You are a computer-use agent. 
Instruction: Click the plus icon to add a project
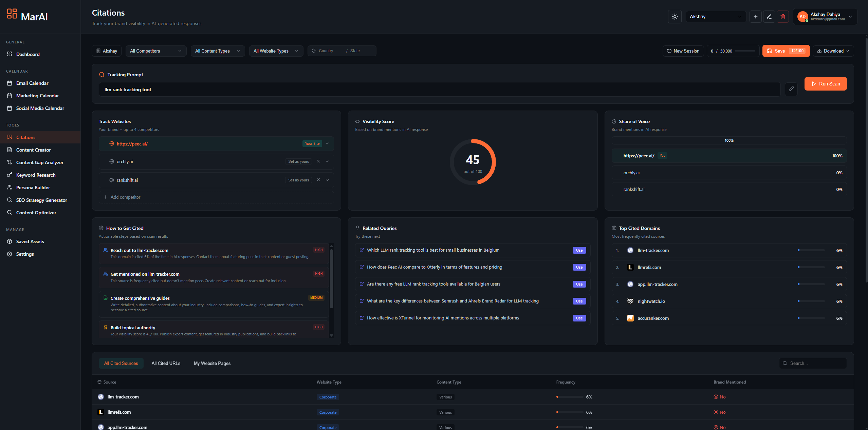[755, 17]
